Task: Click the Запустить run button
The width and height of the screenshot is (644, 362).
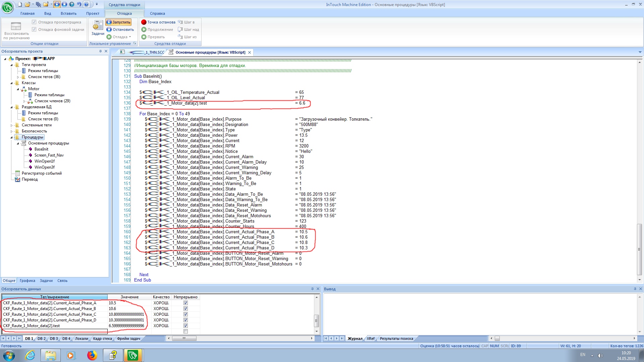Action: tap(118, 22)
